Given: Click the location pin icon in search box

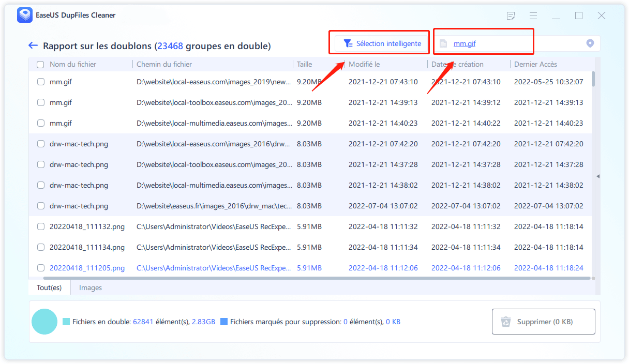Looking at the screenshot, I should (x=590, y=43).
